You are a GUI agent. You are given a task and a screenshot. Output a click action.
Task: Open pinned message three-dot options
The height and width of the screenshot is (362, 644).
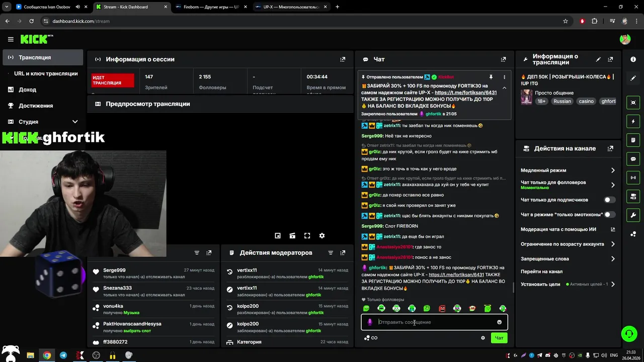coord(504,77)
